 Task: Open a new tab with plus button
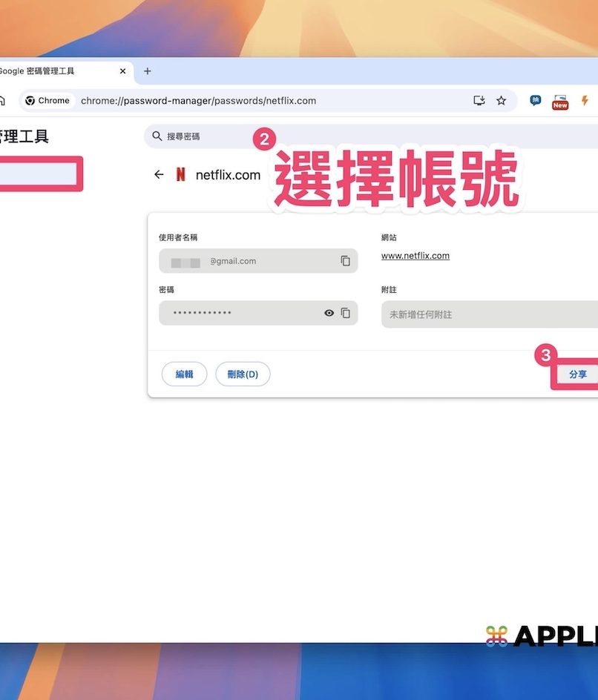(x=148, y=71)
